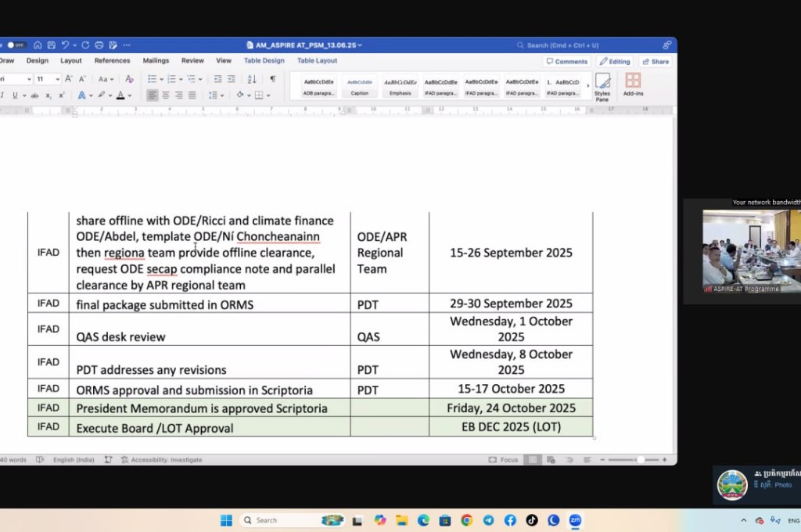
Task: Save document with the floppy disk icon
Action: tap(52, 45)
